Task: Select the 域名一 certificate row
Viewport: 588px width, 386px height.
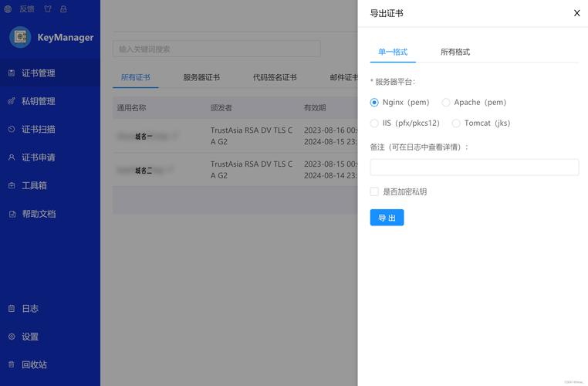Action: coord(235,136)
